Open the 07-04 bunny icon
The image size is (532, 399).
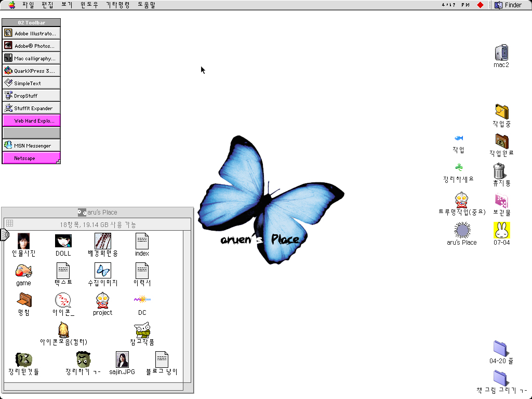tap(501, 230)
